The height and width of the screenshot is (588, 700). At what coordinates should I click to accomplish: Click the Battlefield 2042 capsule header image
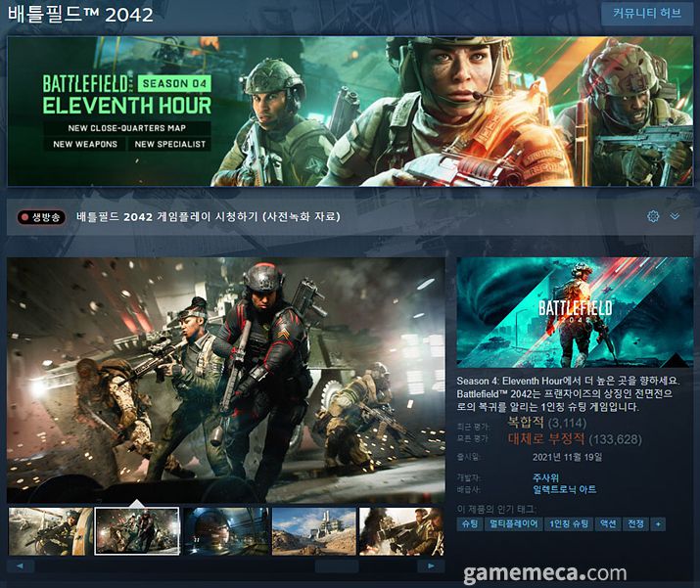coord(574,312)
